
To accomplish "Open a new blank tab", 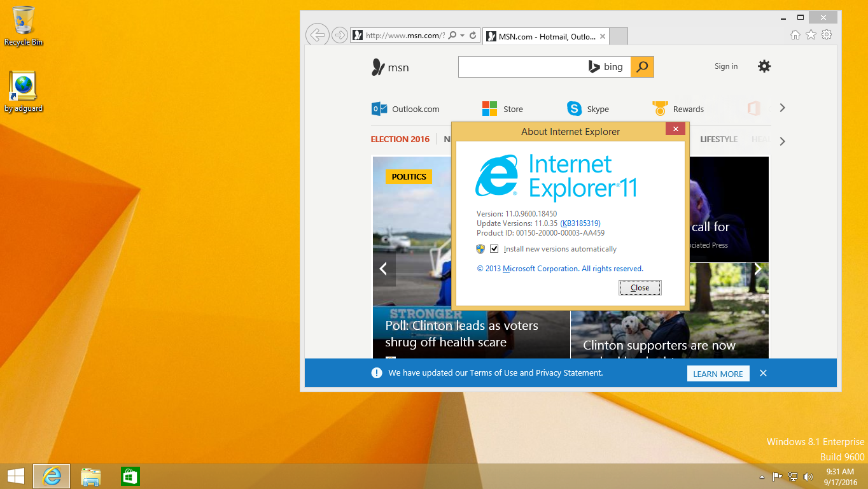I will tap(619, 36).
